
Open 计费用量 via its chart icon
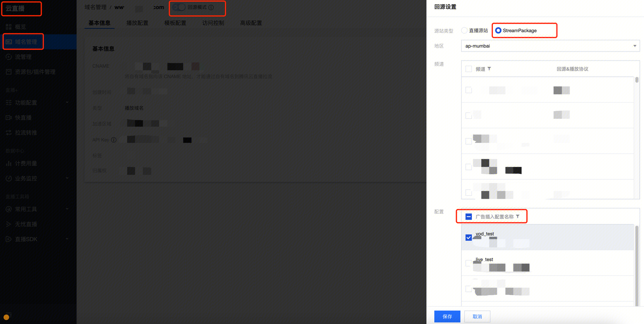point(9,164)
